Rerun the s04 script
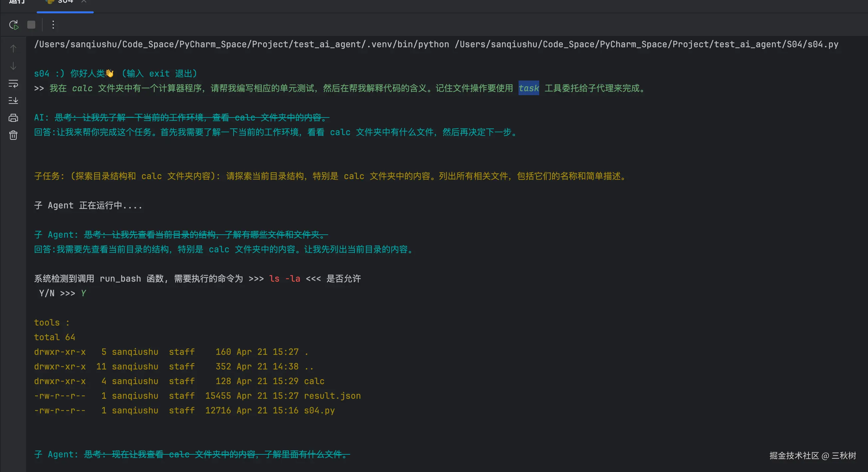 (x=13, y=25)
